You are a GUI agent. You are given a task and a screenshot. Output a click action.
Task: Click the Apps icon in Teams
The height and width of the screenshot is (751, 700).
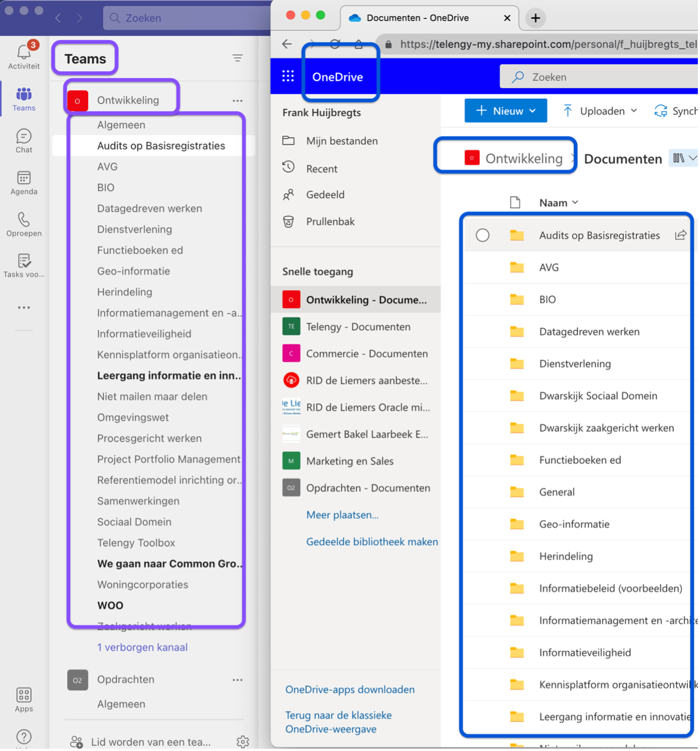click(24, 699)
